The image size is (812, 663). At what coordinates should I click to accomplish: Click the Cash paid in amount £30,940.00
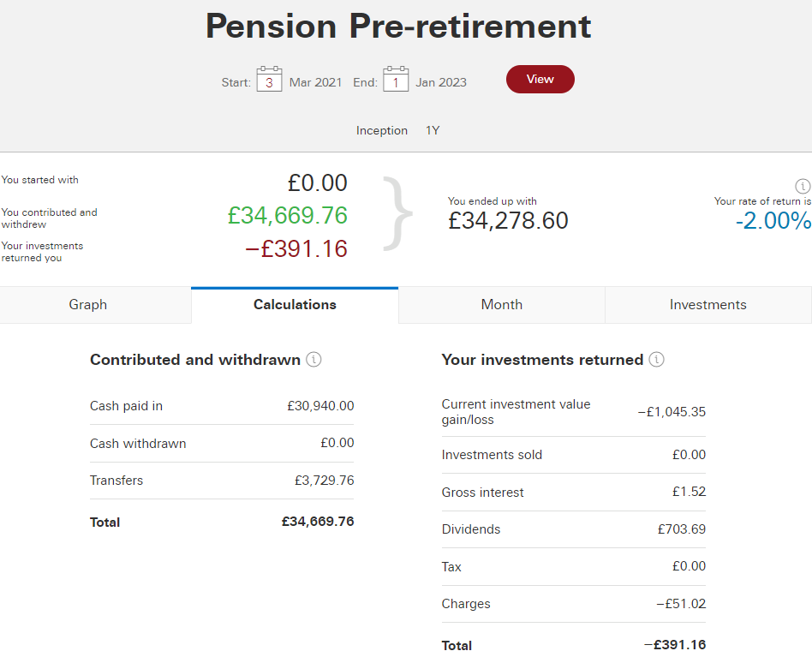click(320, 406)
